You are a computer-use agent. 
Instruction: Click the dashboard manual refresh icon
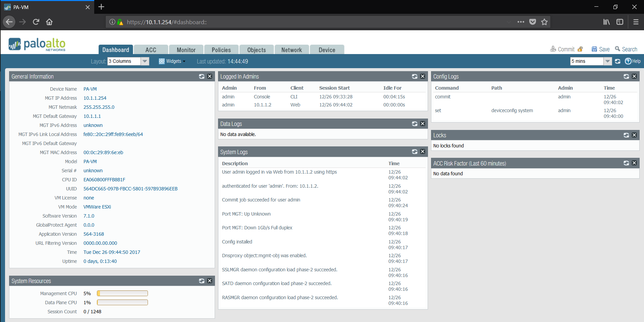coord(618,61)
